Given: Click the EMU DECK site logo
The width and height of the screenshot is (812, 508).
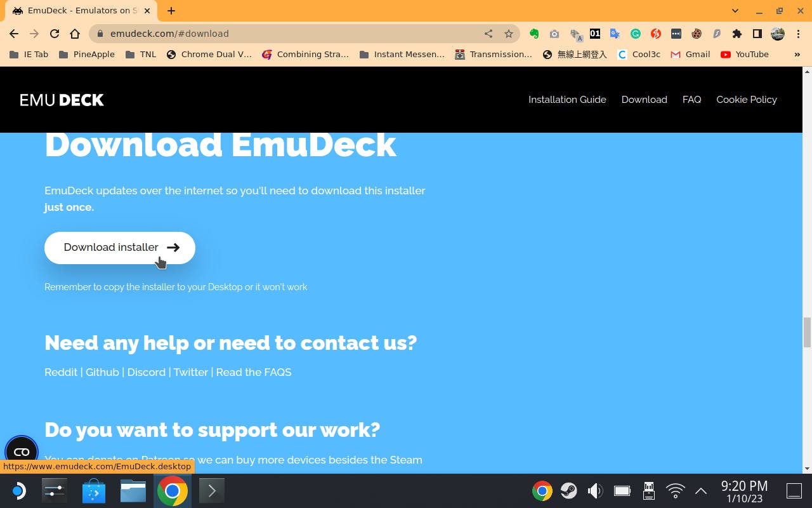Looking at the screenshot, I should [62, 100].
